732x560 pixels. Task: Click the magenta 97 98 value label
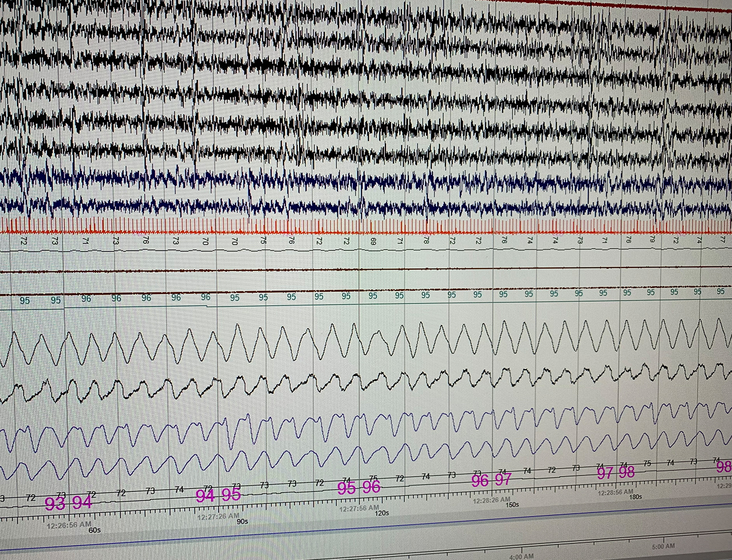point(615,473)
